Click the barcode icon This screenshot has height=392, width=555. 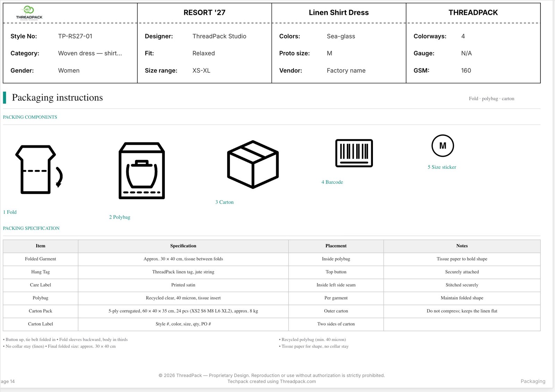click(x=354, y=153)
